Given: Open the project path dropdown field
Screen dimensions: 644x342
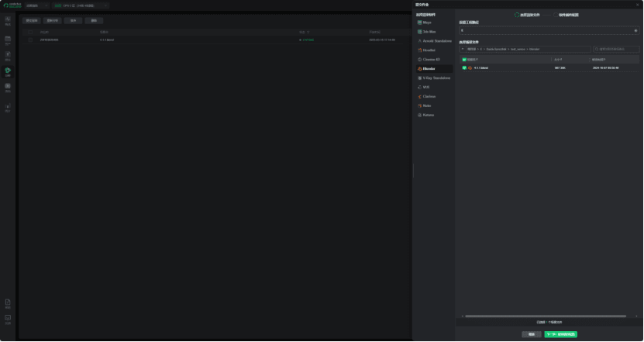Looking at the screenshot, I should 548,31.
